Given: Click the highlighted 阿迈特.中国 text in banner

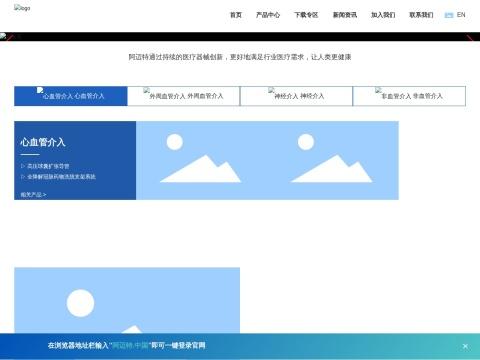Looking at the screenshot, I should pyautogui.click(x=130, y=345).
